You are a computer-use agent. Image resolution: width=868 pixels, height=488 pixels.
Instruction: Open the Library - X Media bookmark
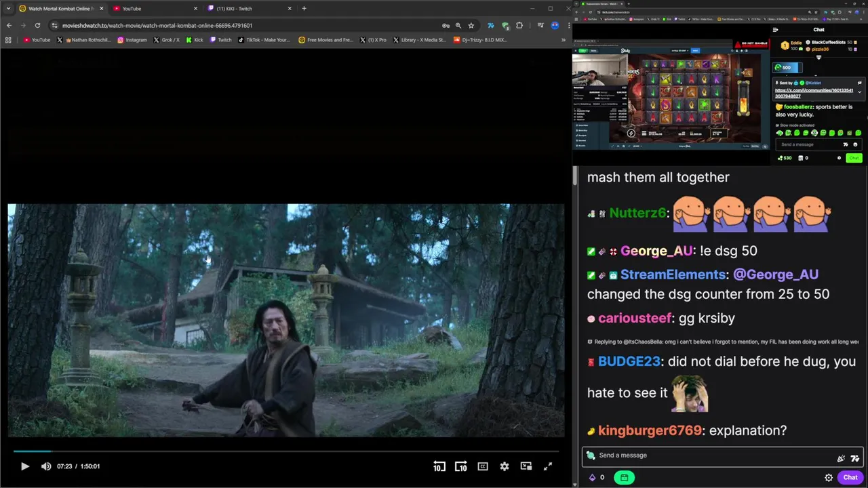(x=420, y=40)
